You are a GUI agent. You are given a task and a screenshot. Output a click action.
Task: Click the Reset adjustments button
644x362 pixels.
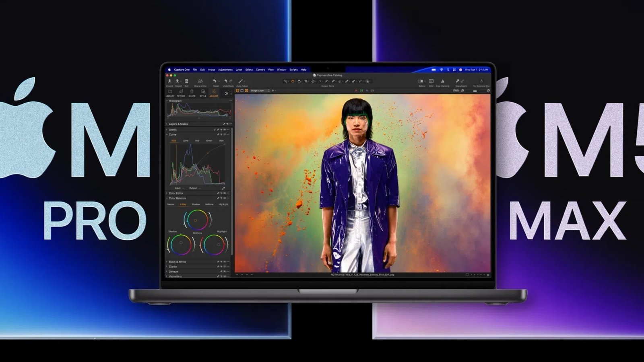[x=215, y=81]
